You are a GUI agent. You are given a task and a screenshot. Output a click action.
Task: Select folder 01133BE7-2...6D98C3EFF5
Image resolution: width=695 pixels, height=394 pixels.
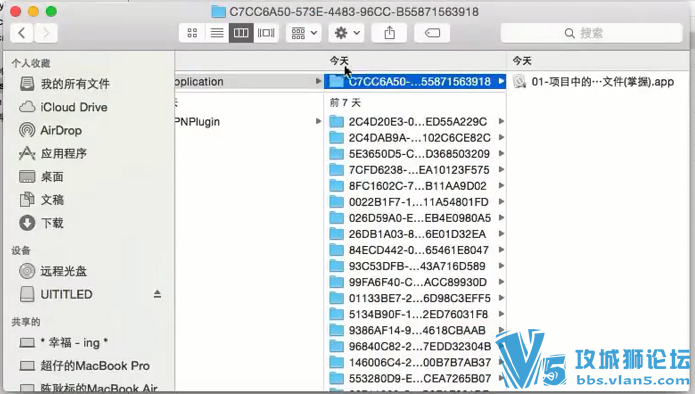click(x=415, y=298)
